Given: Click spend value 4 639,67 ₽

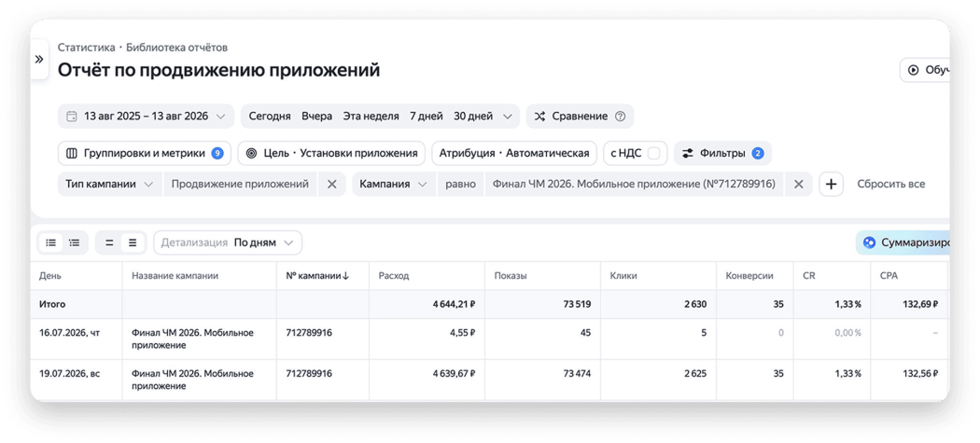Looking at the screenshot, I should click(x=454, y=374).
